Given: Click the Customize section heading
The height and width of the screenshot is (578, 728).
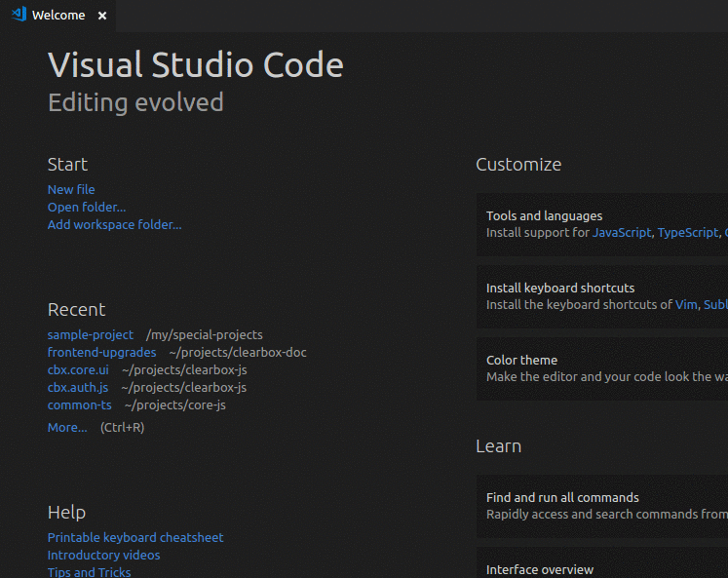Looking at the screenshot, I should (x=518, y=165).
